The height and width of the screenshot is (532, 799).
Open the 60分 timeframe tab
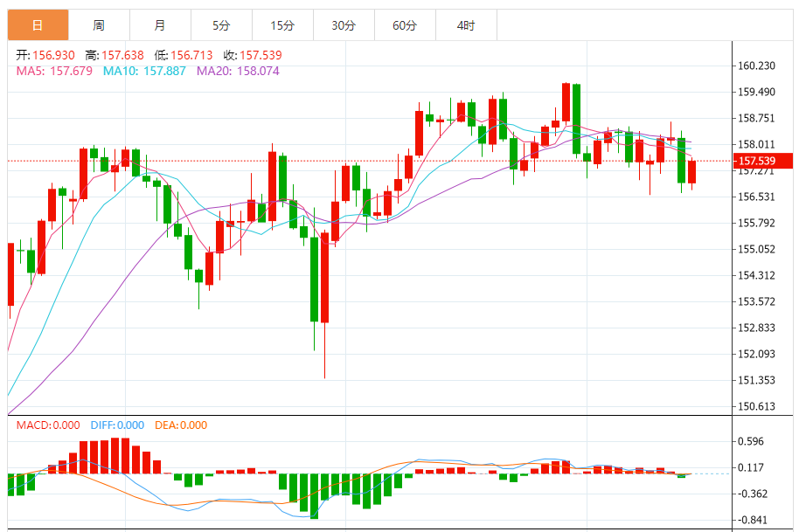coord(405,25)
